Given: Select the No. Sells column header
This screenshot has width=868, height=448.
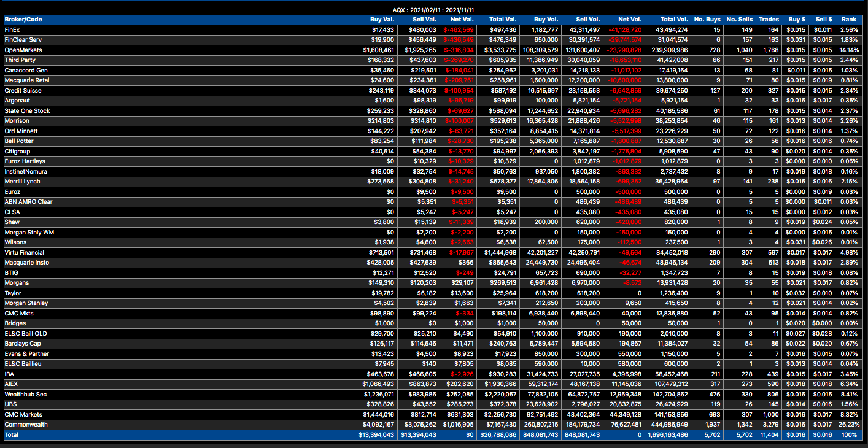Looking at the screenshot, I should tap(739, 20).
